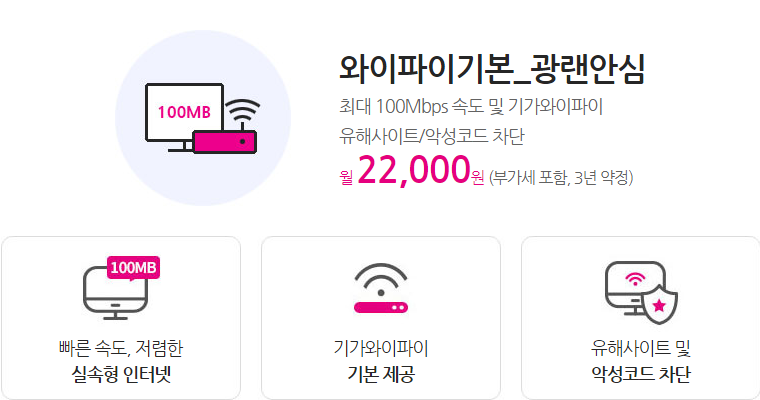The height and width of the screenshot is (400, 760).
Task: Click the (부가세 포함, 3년 약정) note
Action: pyautogui.click(x=561, y=178)
